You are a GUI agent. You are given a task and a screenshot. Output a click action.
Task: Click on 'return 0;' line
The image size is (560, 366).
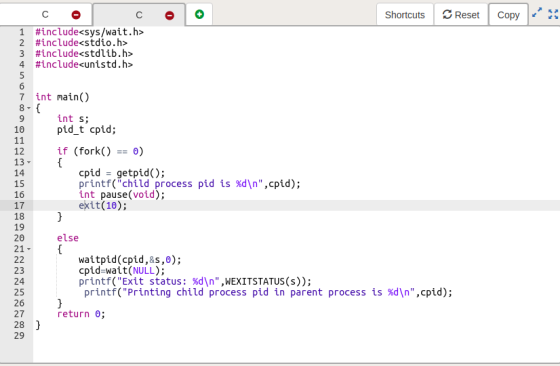[81, 314]
